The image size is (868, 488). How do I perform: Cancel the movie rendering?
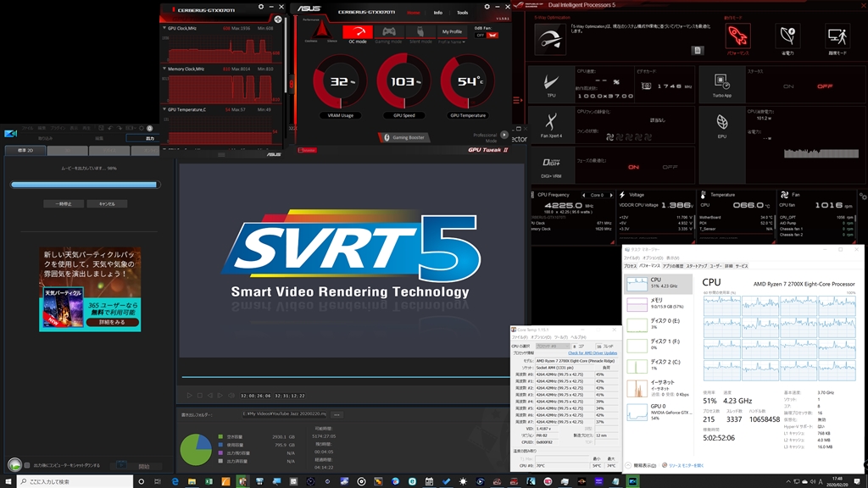(107, 204)
